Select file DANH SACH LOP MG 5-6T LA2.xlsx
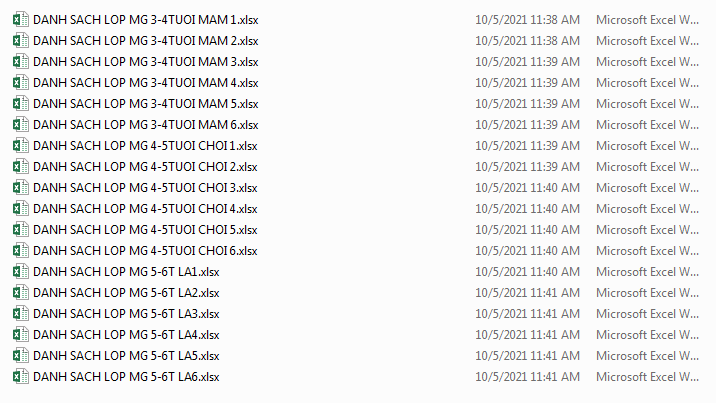716x403 pixels. point(126,293)
